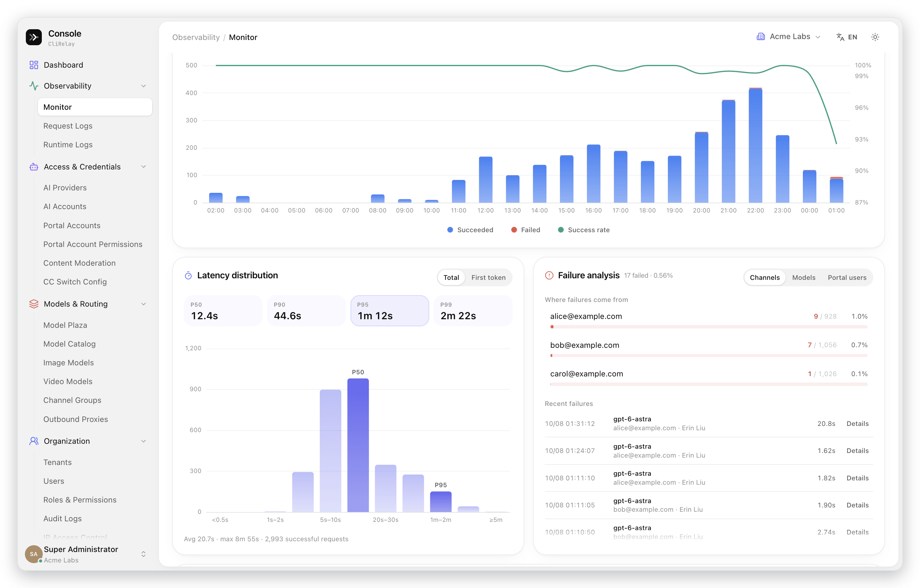The width and height of the screenshot is (920, 588).
Task: Select the P95 percentile card
Action: pyautogui.click(x=390, y=311)
